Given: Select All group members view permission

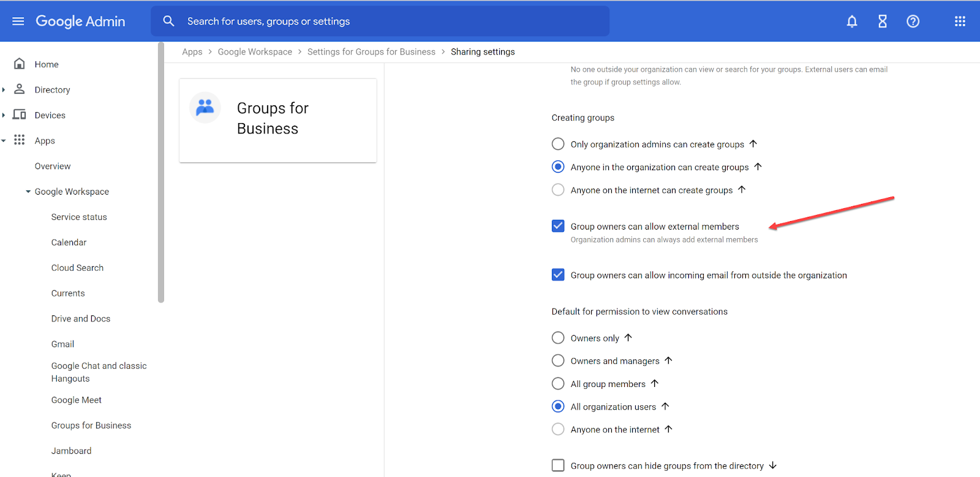Looking at the screenshot, I should (x=558, y=383).
